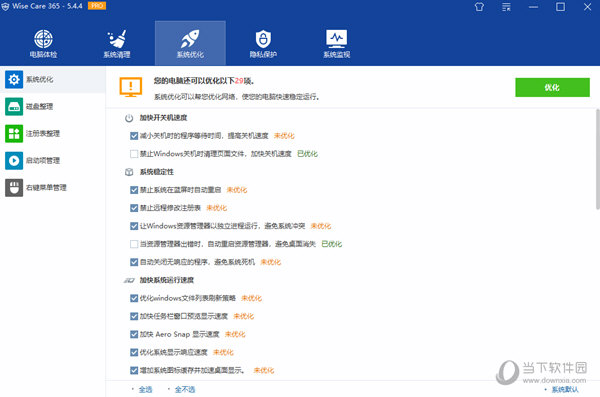Screen dimensions: 600x397
Task: Close the Wise Care 365 window
Action: 587,7
